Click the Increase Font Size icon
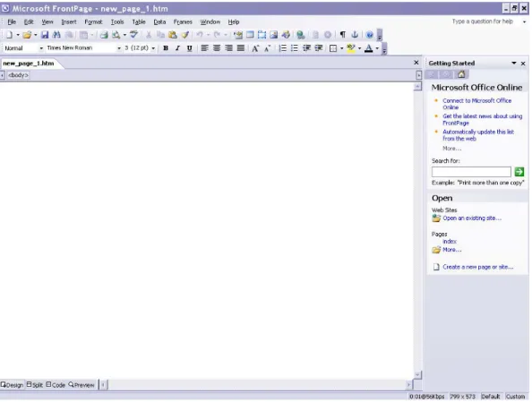 point(255,48)
